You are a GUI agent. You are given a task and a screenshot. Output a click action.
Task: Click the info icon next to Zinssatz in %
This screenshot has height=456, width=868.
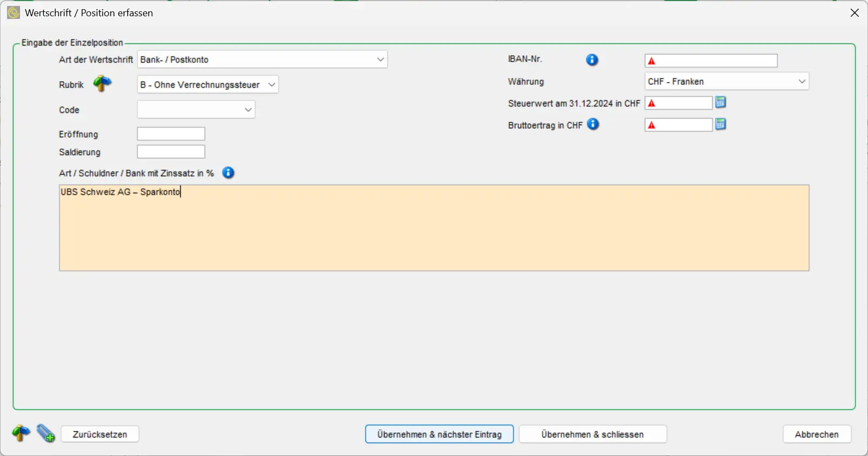click(229, 173)
